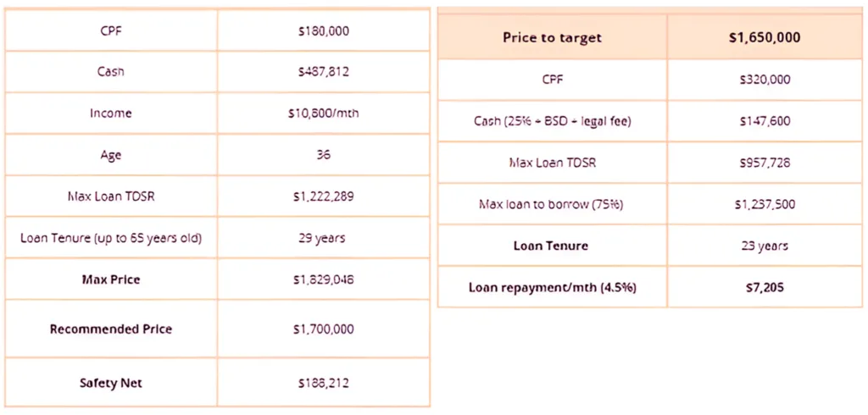Select the $1,650,000 target price header
Image resolution: width=868 pixels, height=415 pixels.
[x=765, y=37]
